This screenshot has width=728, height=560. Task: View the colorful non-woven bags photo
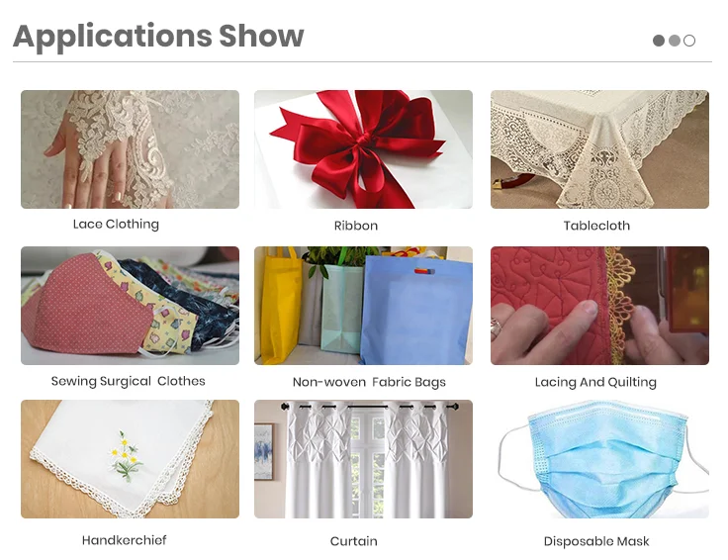tap(364, 306)
